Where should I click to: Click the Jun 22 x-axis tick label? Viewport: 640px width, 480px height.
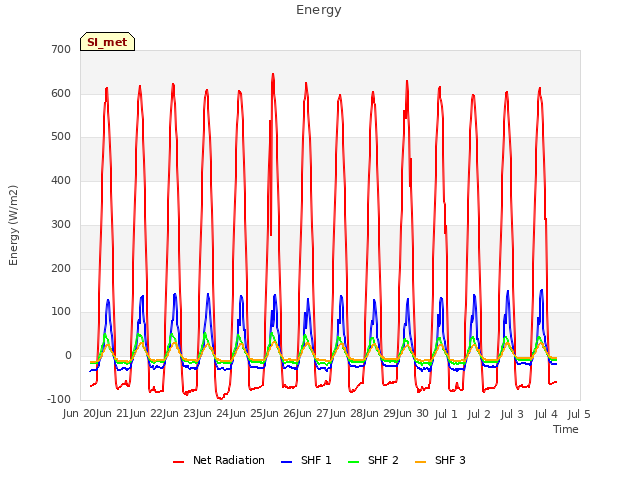(147, 414)
